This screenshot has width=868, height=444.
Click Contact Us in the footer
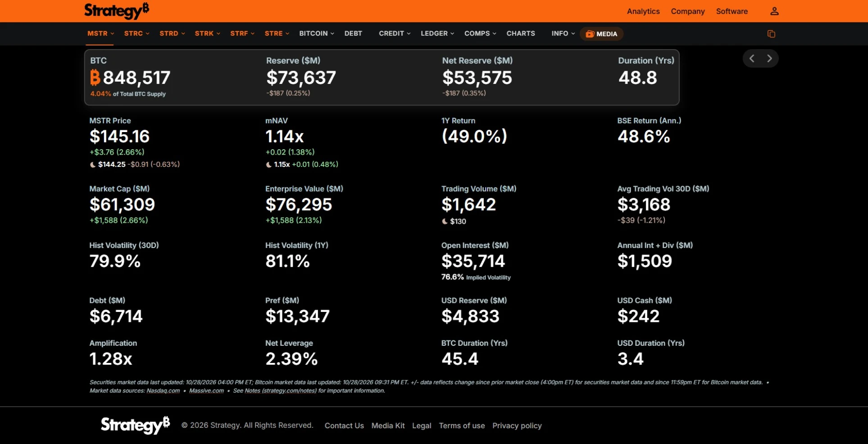pos(344,426)
